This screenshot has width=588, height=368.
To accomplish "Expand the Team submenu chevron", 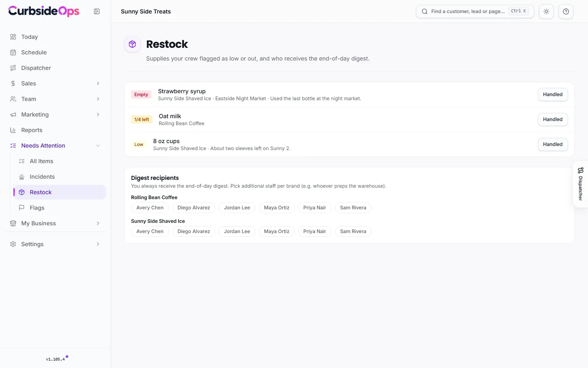I will (x=98, y=99).
